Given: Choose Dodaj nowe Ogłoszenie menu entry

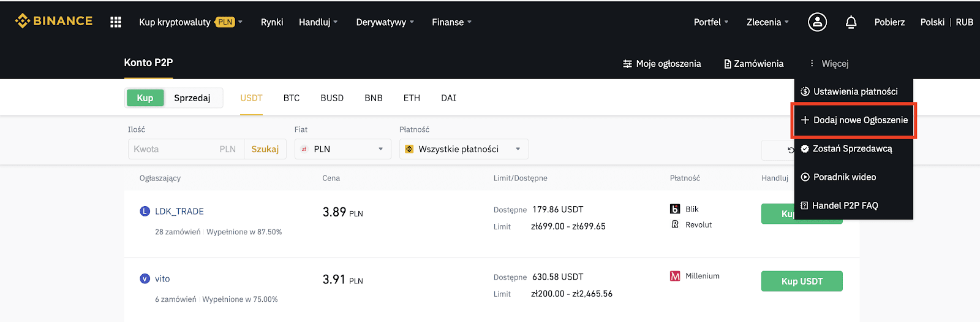Looking at the screenshot, I should (x=854, y=120).
